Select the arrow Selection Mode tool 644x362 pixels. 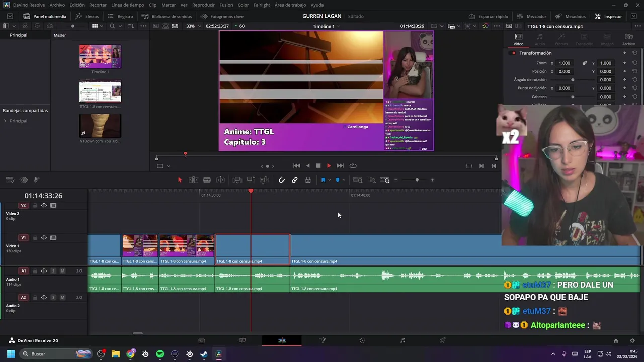180,180
